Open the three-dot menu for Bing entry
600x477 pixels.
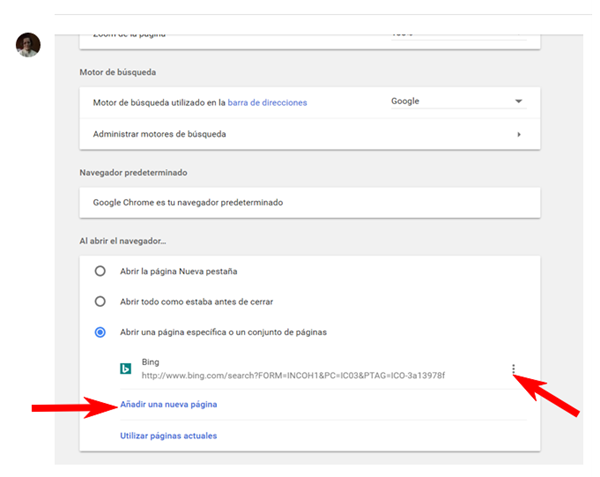point(513,369)
